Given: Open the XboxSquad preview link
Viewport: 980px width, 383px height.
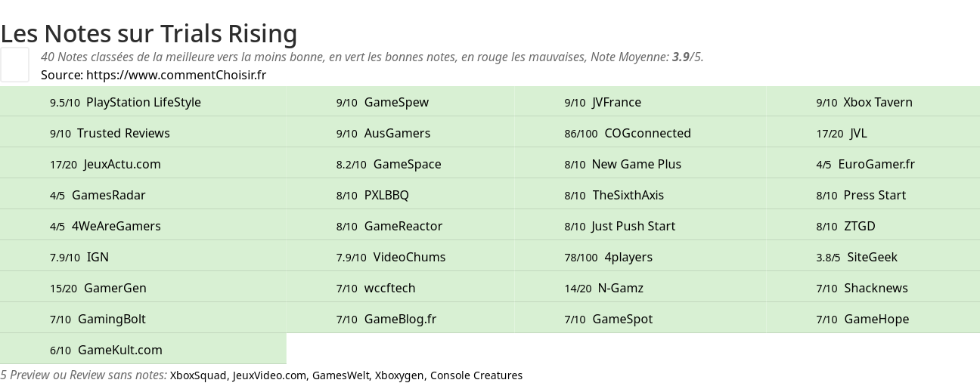Looking at the screenshot, I should 198,375.
